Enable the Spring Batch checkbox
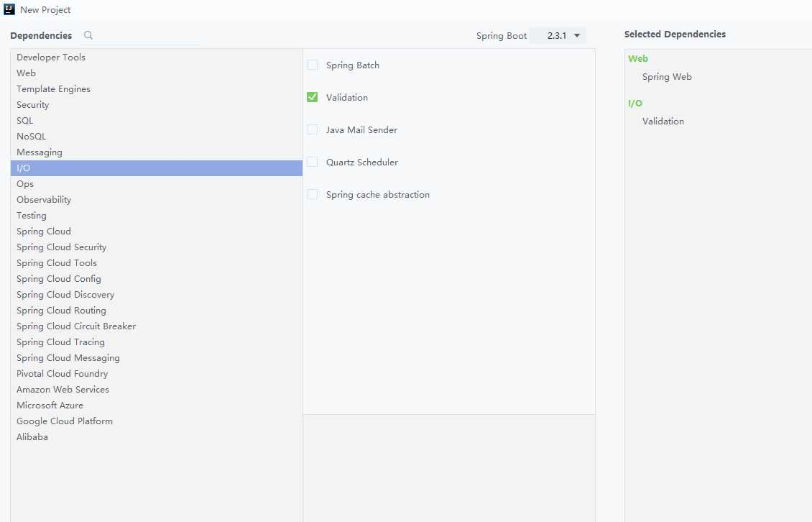The image size is (812, 522). pyautogui.click(x=313, y=65)
